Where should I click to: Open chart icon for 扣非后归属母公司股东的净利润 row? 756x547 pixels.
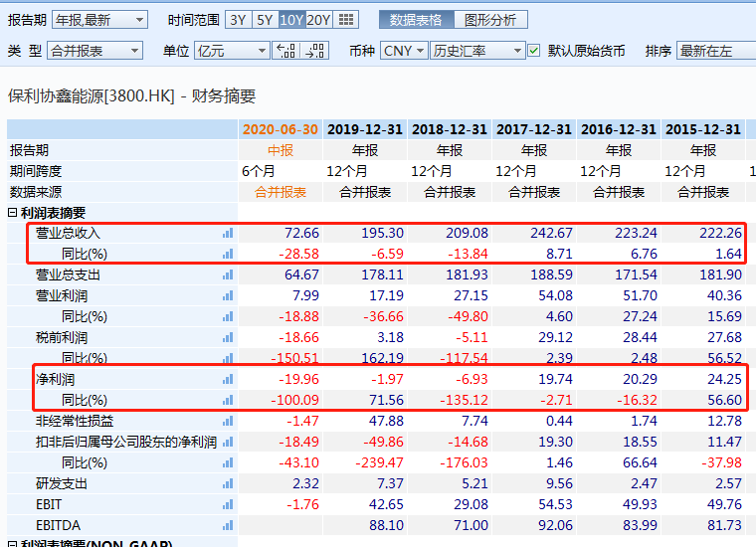point(228,442)
